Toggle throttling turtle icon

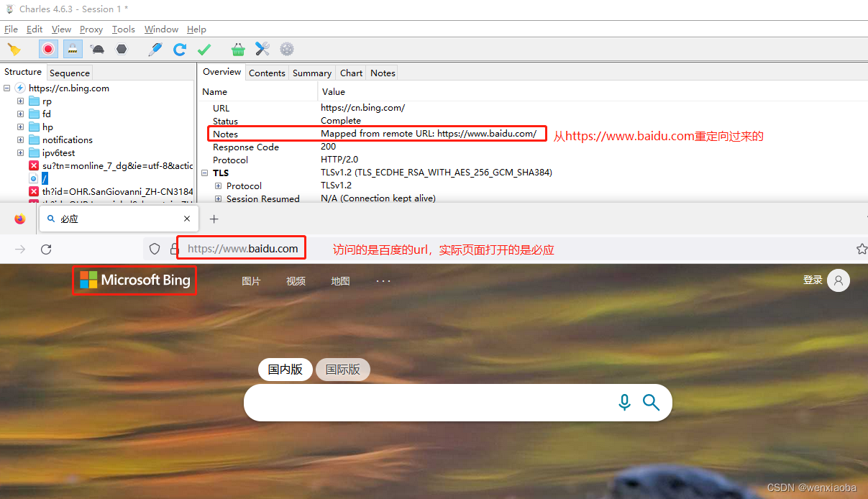click(x=98, y=49)
